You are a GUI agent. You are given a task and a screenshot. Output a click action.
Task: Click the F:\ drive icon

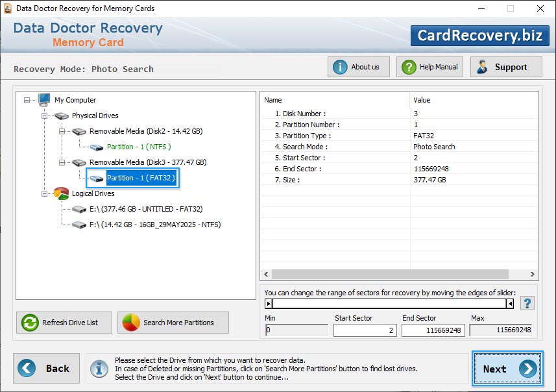(79, 225)
